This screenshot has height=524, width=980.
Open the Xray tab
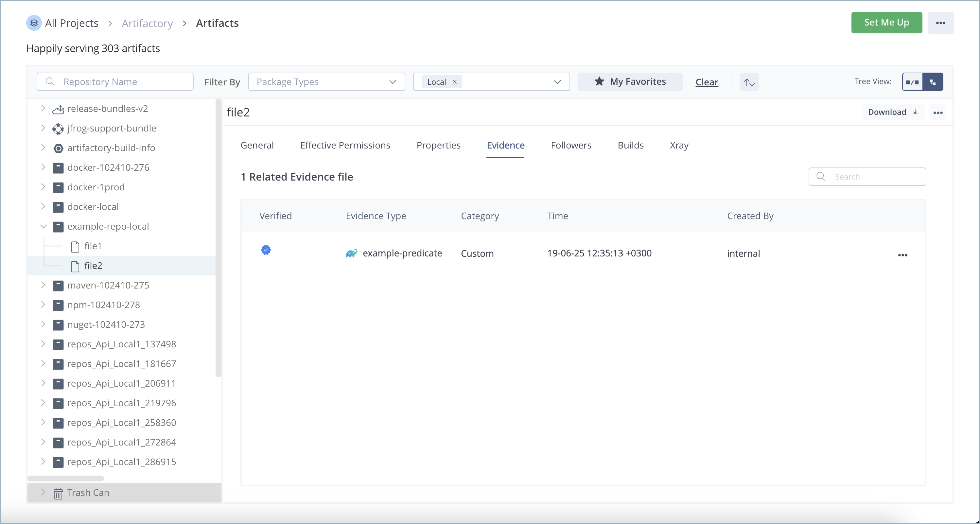click(x=679, y=145)
